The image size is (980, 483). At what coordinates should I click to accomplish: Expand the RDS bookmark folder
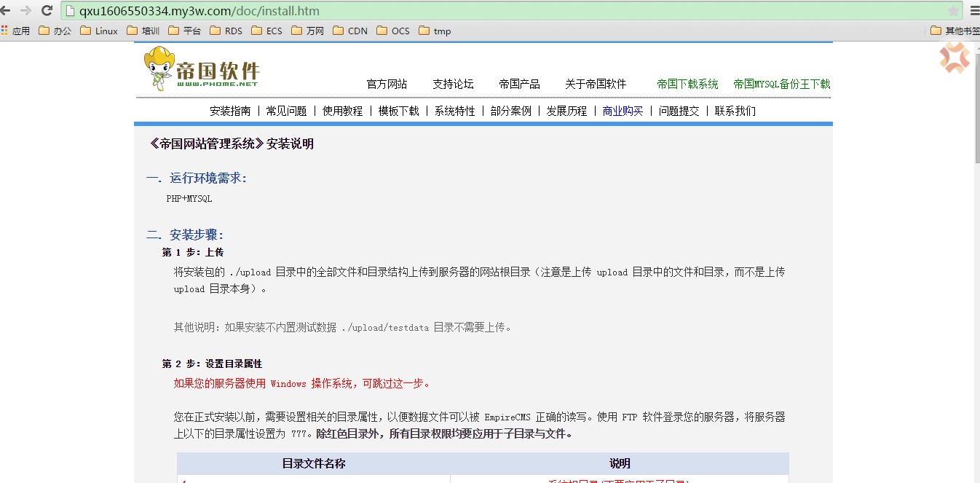coord(226,31)
